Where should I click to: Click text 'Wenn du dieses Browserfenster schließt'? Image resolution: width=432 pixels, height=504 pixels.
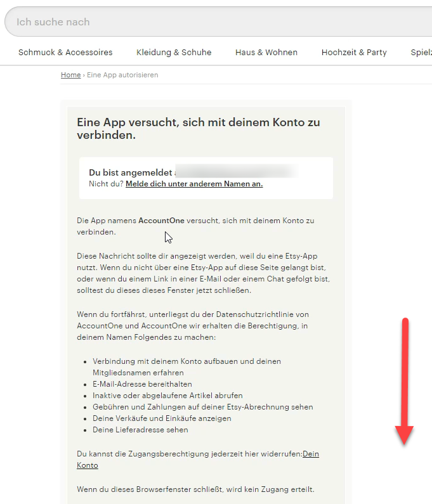coord(150,489)
